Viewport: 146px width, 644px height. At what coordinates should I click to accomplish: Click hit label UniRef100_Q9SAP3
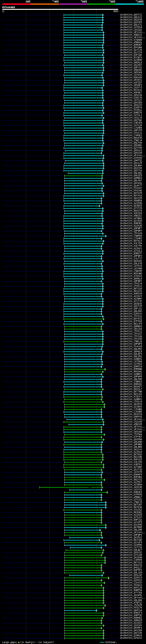pos(131,85)
